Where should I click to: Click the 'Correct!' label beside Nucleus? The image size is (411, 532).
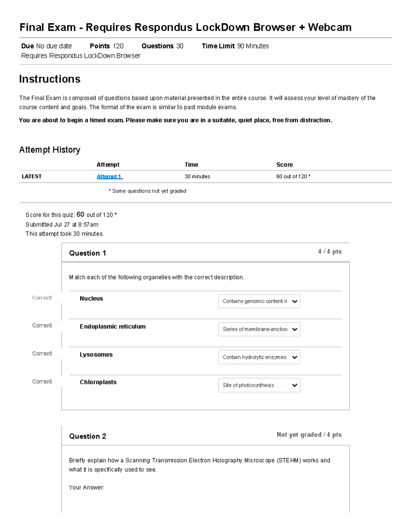pyautogui.click(x=42, y=298)
